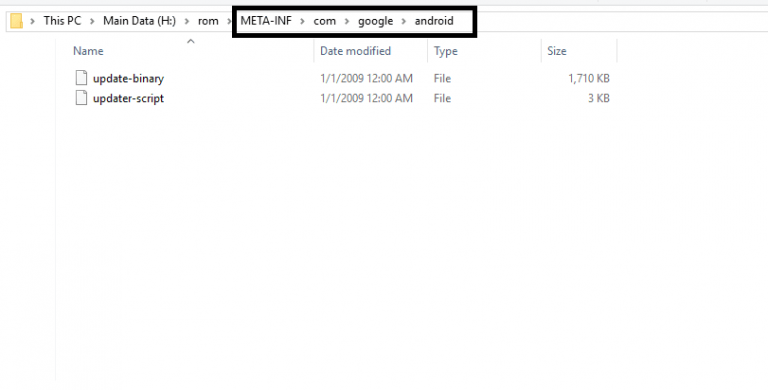The width and height of the screenshot is (768, 390).
Task: Click android folder in address bar
Action: [434, 21]
